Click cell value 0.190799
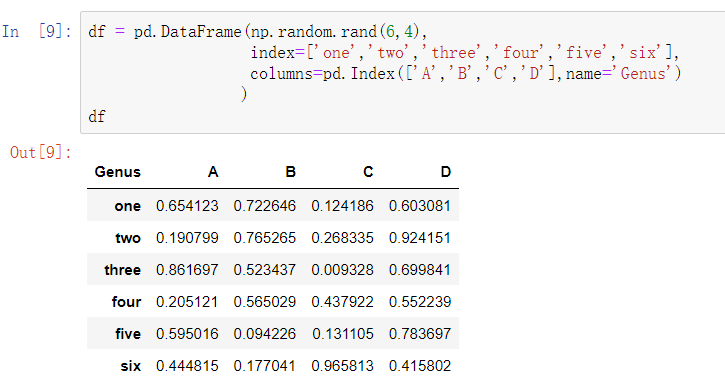725x379 pixels. 187,238
